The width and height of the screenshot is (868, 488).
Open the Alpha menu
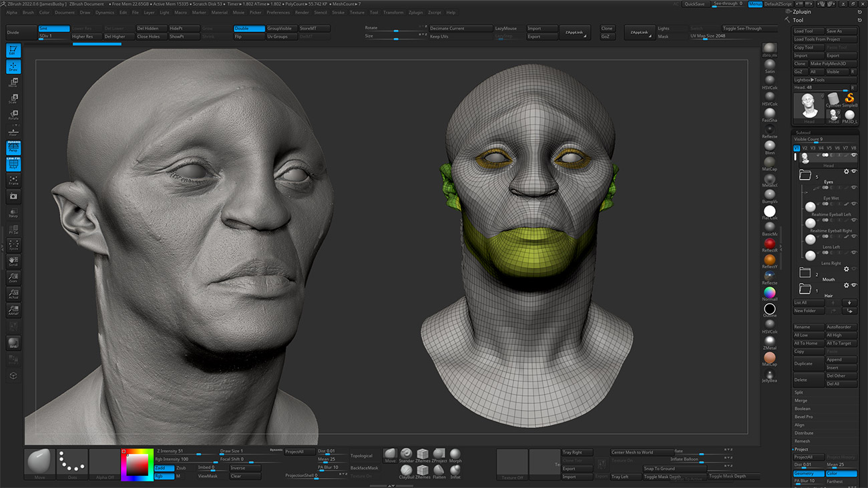click(11, 12)
